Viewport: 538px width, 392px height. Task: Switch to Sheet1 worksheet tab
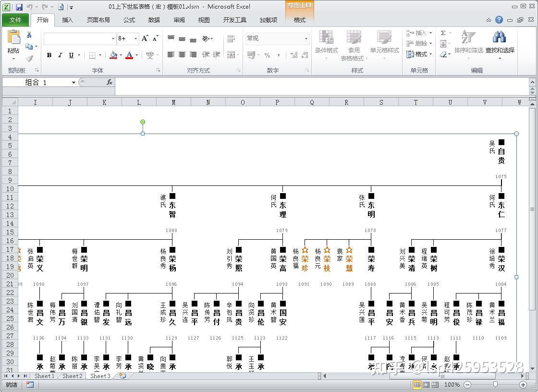click(45, 376)
